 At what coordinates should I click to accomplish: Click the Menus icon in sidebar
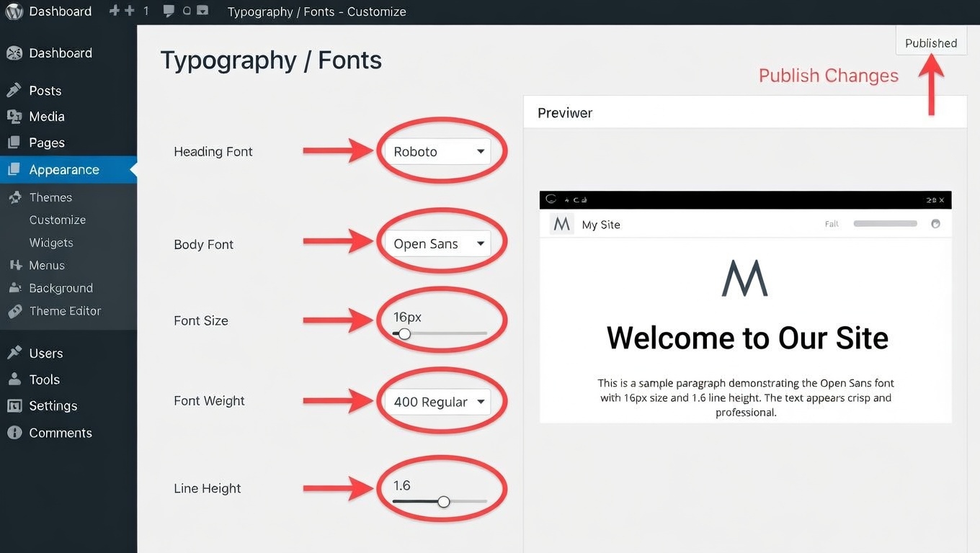(x=15, y=265)
